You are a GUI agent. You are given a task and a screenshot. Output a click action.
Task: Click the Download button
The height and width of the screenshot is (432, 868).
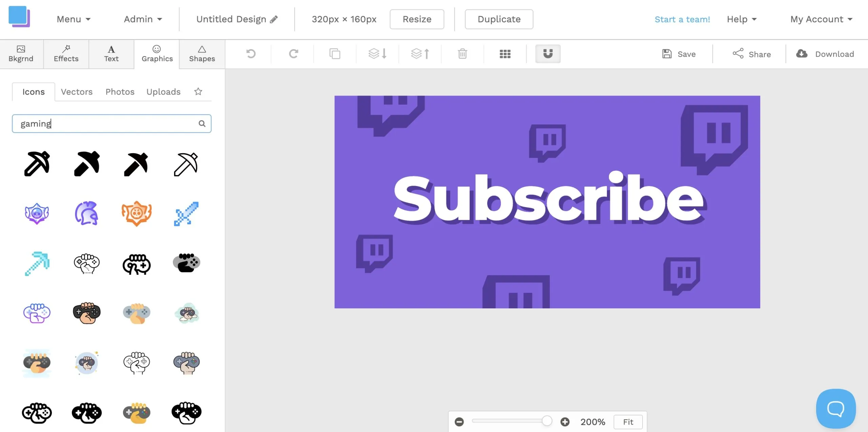pos(825,54)
